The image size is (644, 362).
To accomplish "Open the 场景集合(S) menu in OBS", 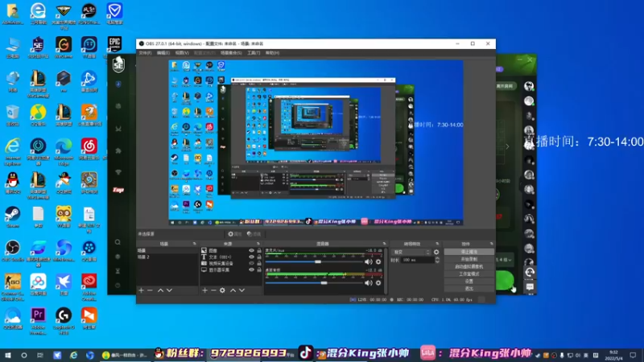I will tap(231, 53).
